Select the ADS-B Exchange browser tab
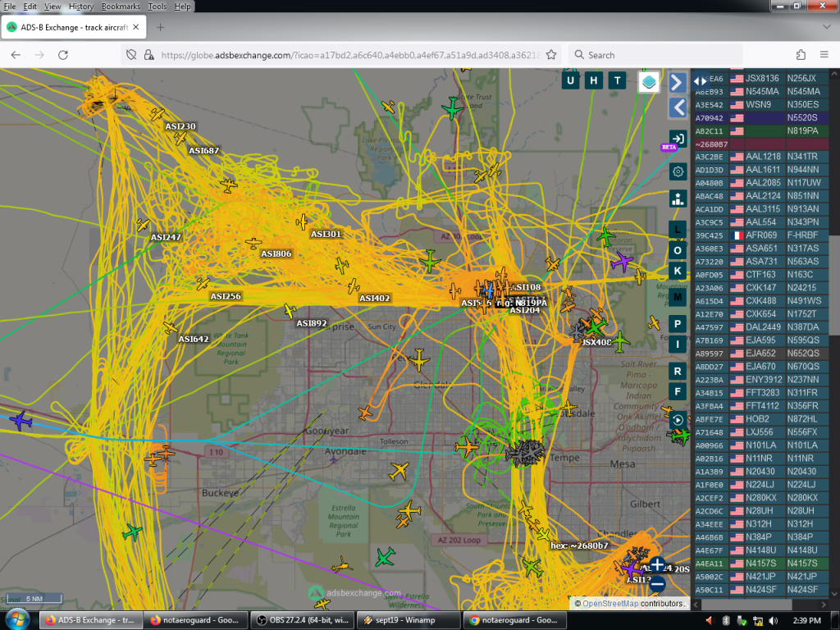The width and height of the screenshot is (840, 630). 73,27
